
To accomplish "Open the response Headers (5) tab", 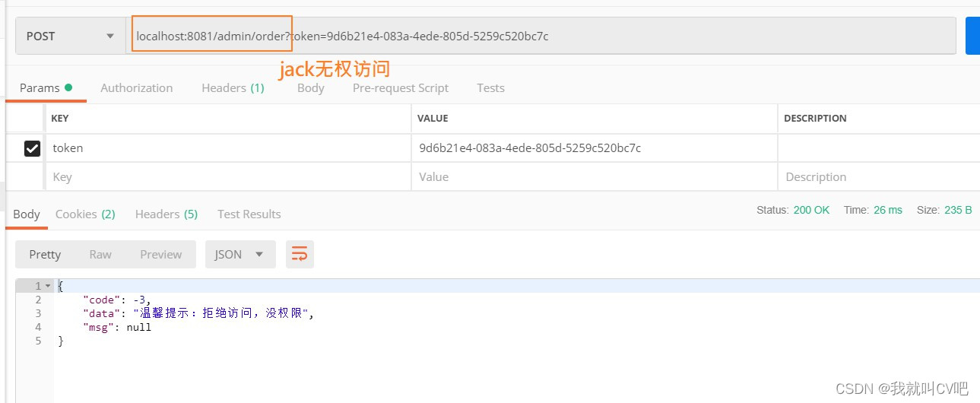I will 167,214.
